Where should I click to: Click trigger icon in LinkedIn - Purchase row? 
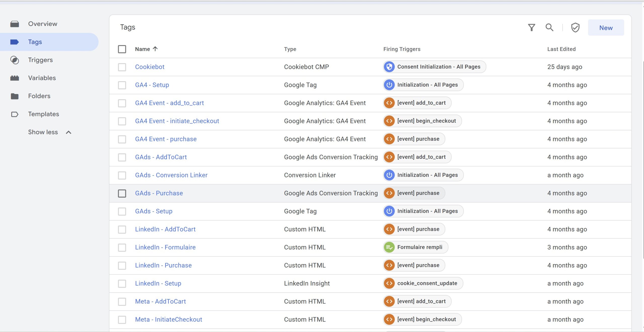[x=389, y=265]
